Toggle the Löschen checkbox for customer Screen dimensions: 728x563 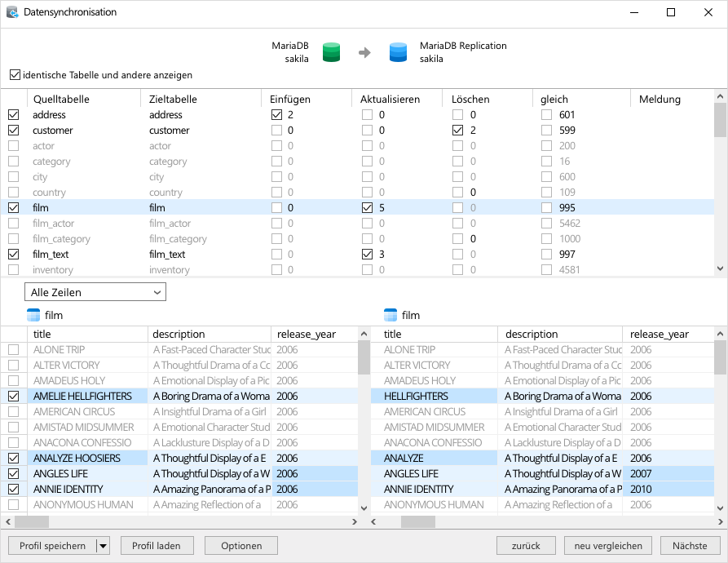coord(458,130)
